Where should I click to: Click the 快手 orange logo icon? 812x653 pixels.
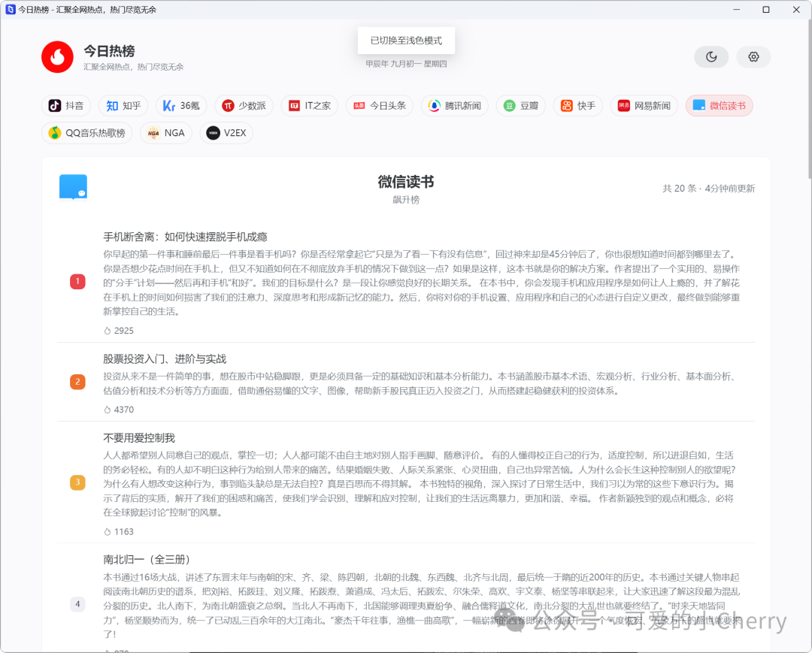pyautogui.click(x=567, y=105)
